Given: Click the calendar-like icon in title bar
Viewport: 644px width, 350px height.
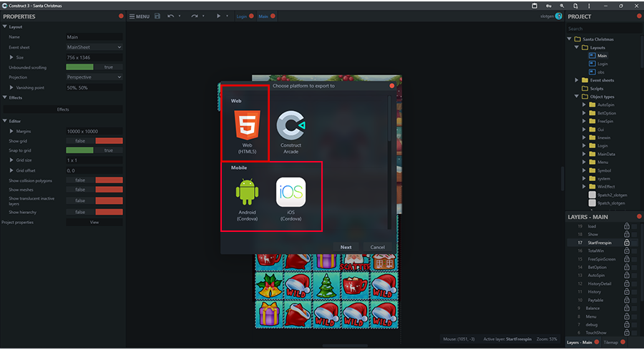Looking at the screenshot, I should [535, 6].
